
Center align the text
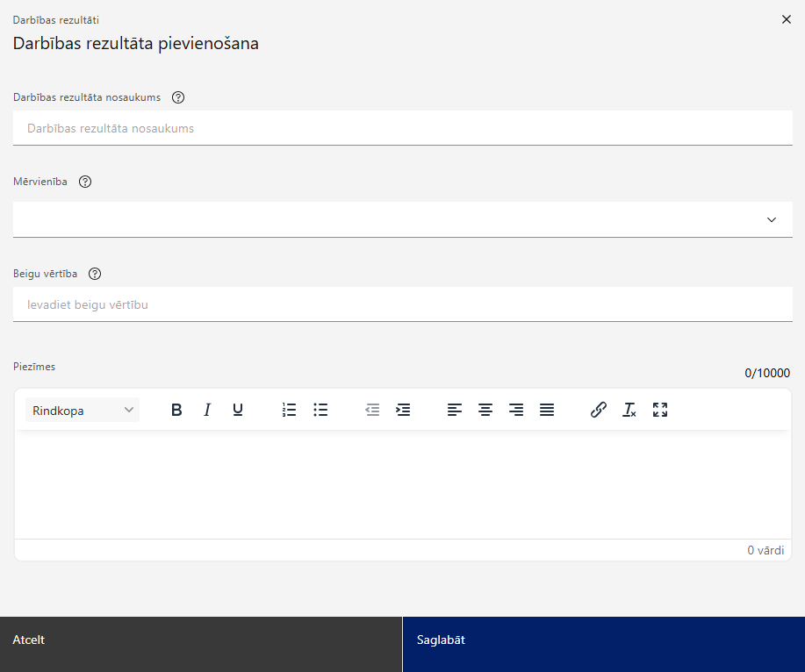pos(485,410)
